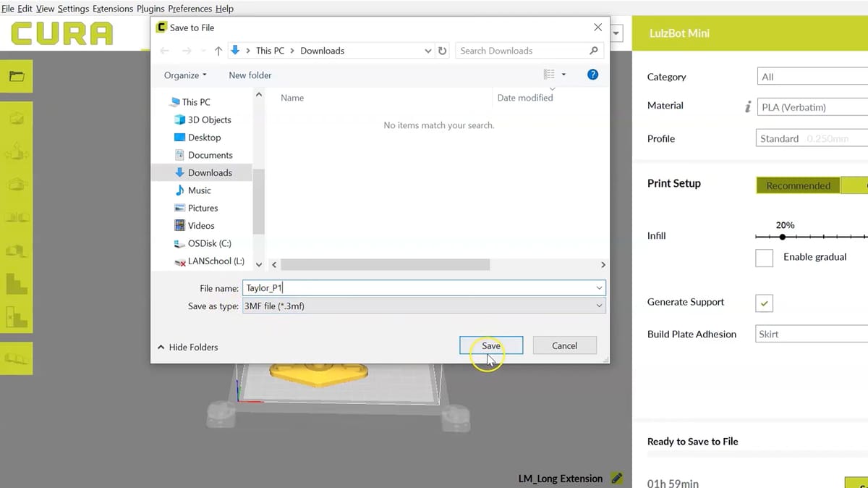Screen dimensions: 868x488
Task: Change the view with the view layout icon
Action: pyautogui.click(x=549, y=75)
